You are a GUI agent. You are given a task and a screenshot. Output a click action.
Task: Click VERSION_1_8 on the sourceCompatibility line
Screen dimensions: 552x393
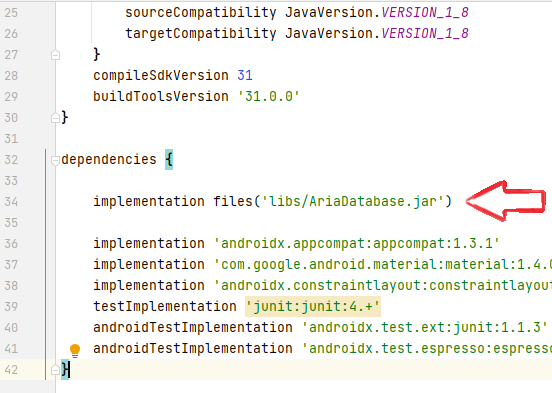pos(425,13)
